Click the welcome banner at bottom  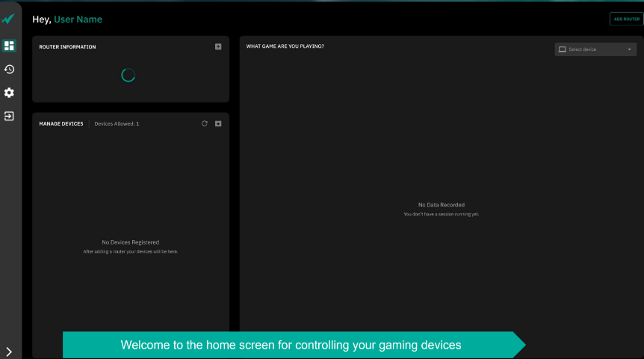click(291, 345)
